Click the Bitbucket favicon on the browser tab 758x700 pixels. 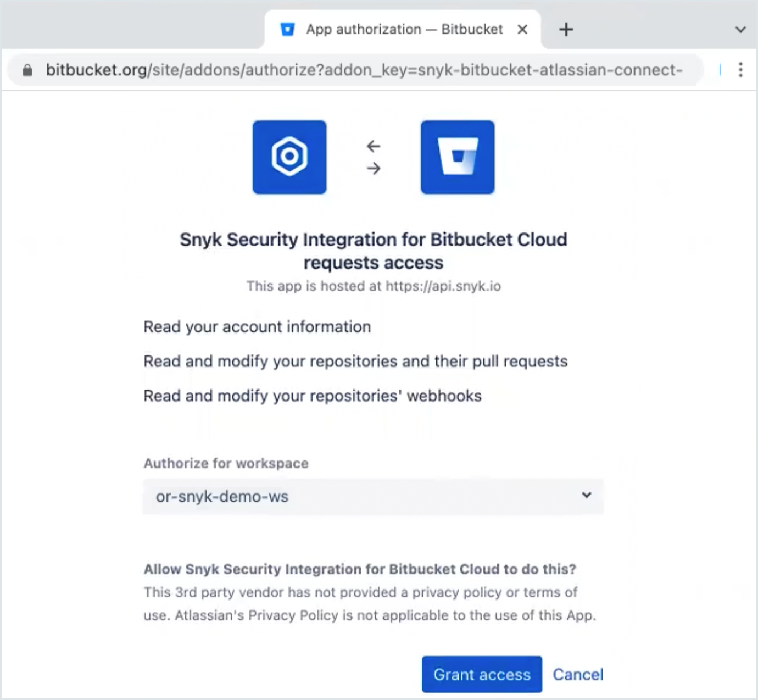click(287, 29)
